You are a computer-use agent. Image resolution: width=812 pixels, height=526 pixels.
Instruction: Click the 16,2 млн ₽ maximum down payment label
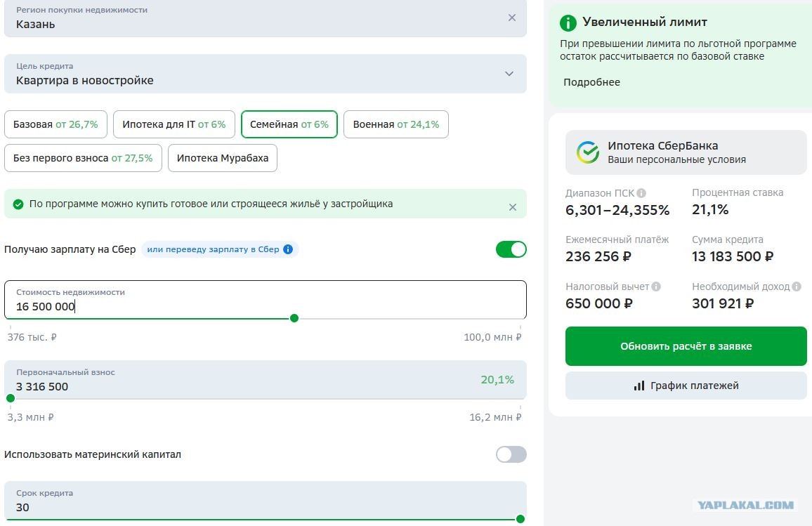coord(495,417)
